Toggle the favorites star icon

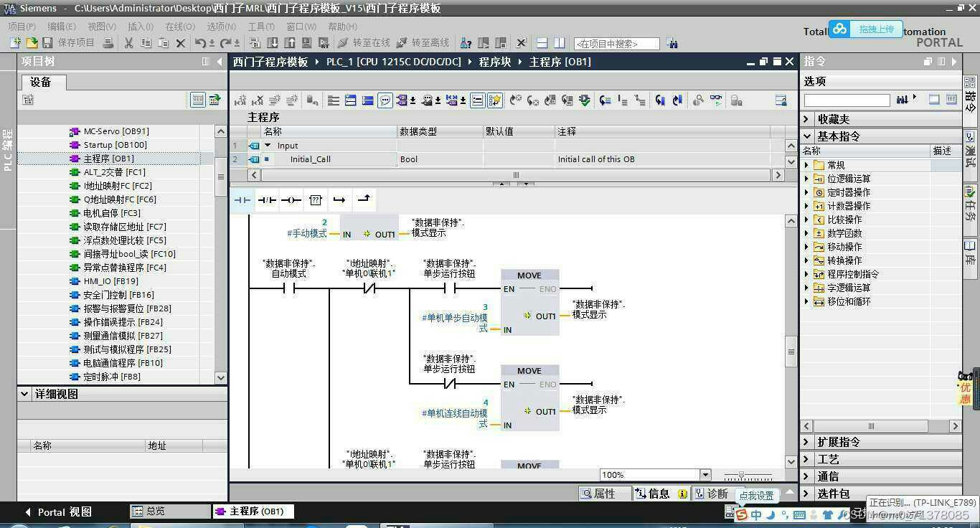(495, 100)
